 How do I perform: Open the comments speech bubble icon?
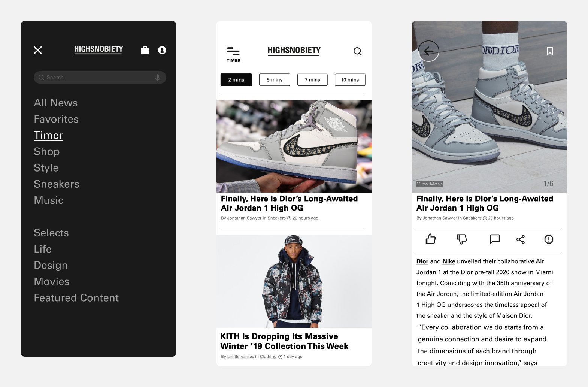(495, 239)
